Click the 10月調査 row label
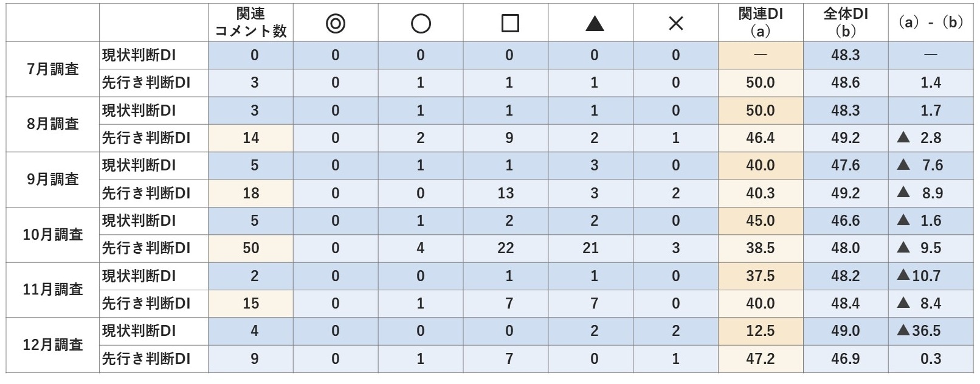Viewport: 980px width, 384px height. [53, 234]
